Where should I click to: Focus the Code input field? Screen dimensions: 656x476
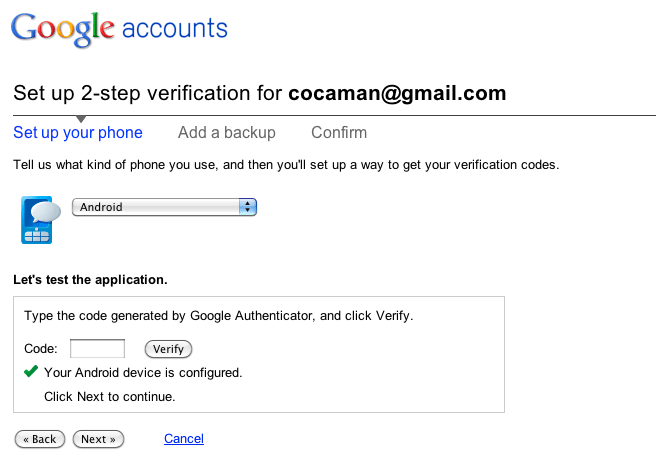point(97,349)
